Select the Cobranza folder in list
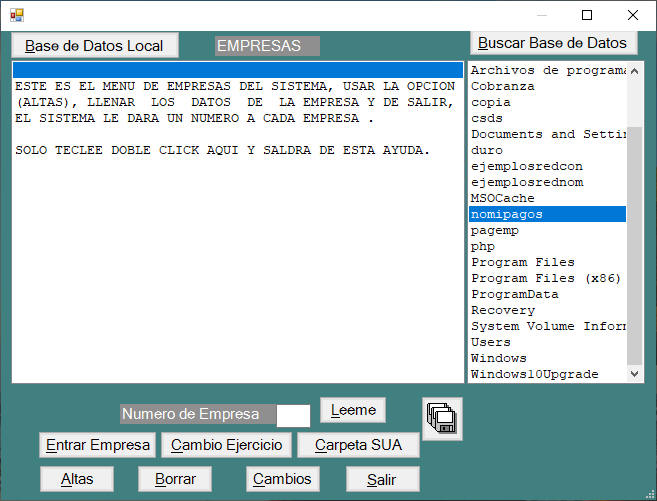Viewport: 657px width, 501px height. coord(503,86)
